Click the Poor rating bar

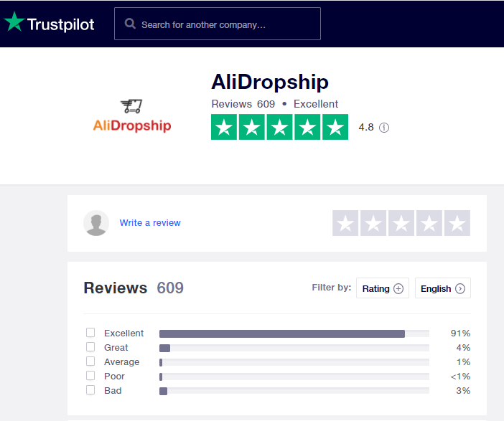(294, 377)
